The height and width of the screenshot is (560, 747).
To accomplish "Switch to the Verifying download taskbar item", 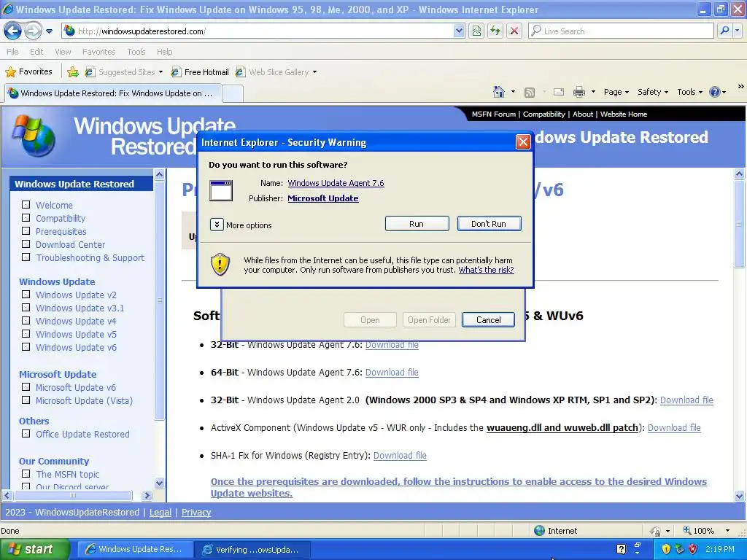I will [252, 550].
